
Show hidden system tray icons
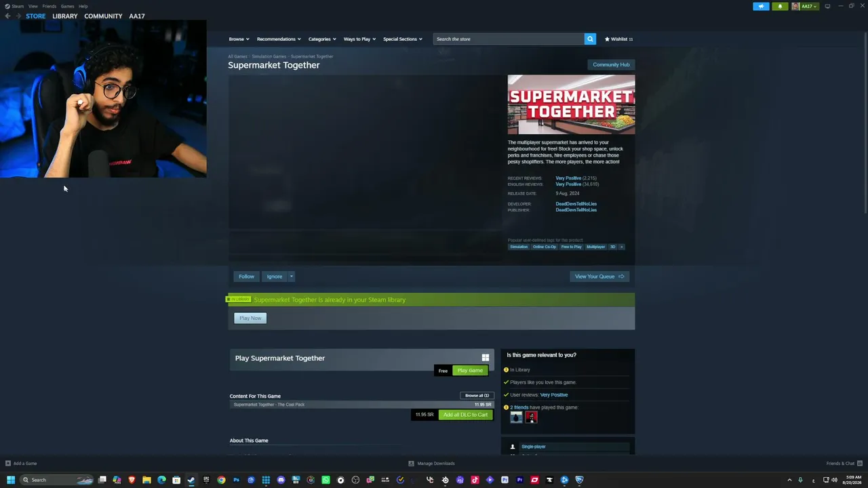coord(789,480)
